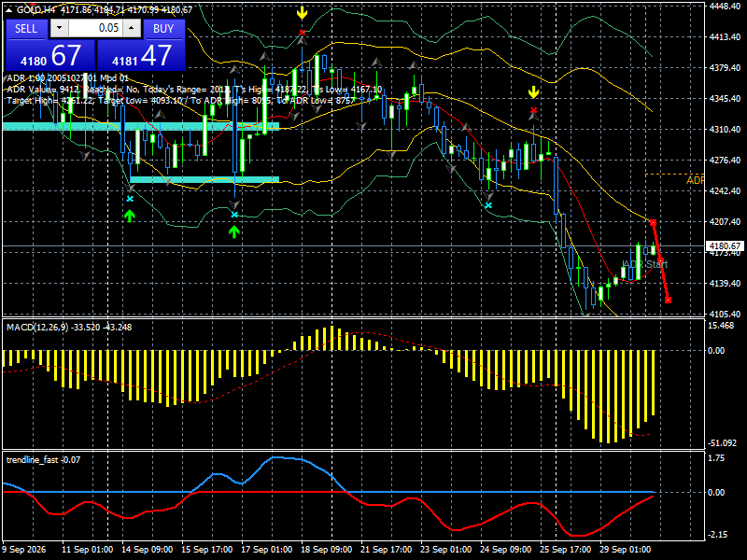Click the 23 Sep 01:00 time label
The width and height of the screenshot is (747, 560).
click(446, 550)
